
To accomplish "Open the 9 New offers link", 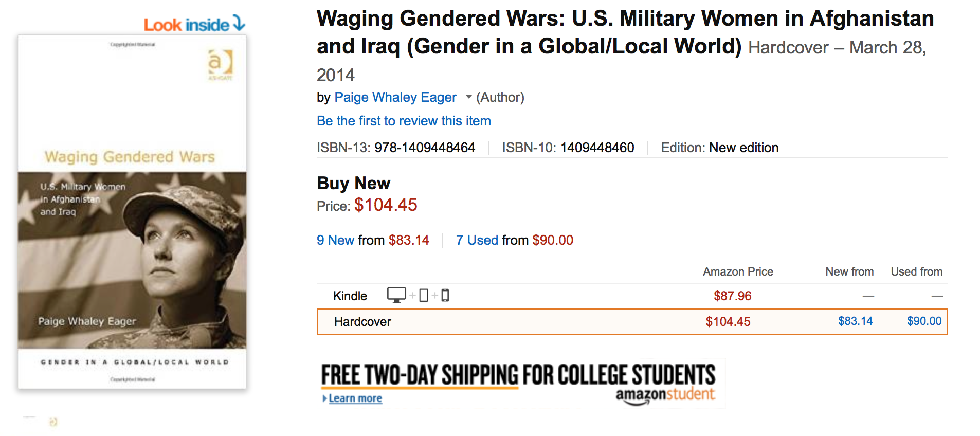I will 335,240.
